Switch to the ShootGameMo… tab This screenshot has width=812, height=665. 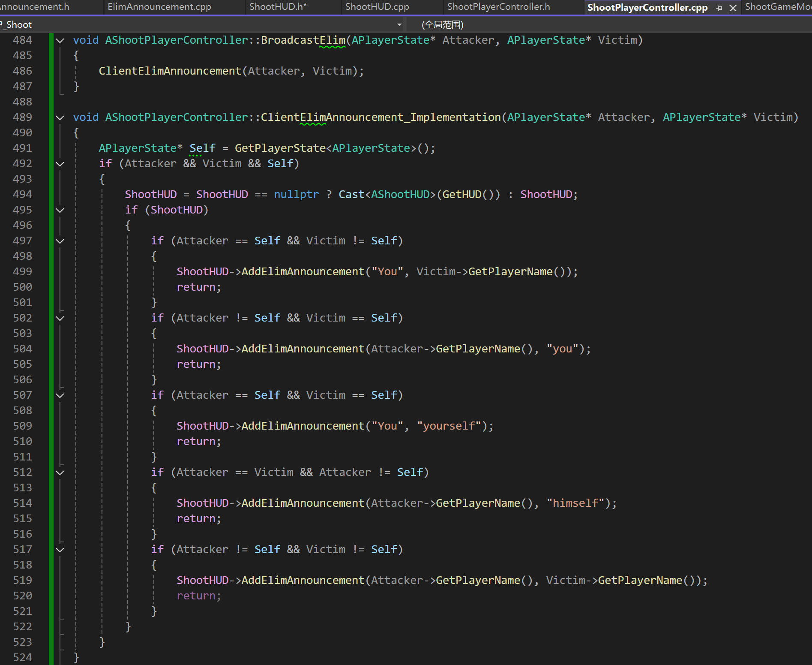point(778,7)
